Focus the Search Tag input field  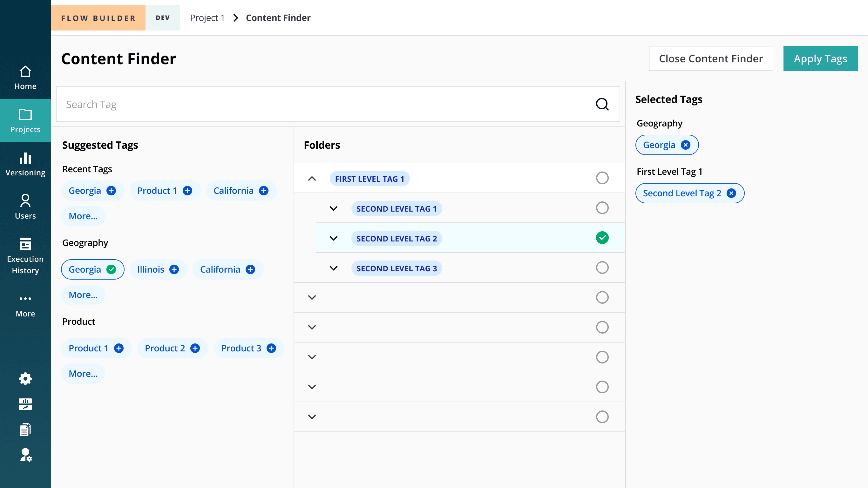(323, 105)
